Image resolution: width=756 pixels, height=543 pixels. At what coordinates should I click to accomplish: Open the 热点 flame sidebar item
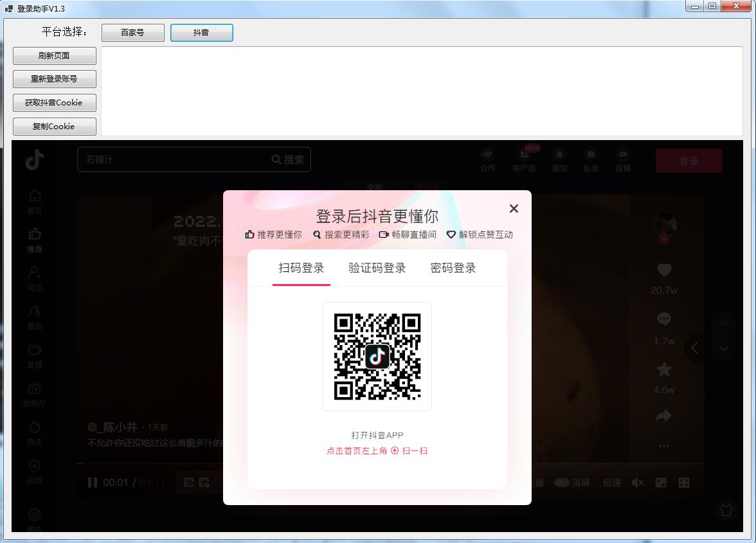coord(35,433)
